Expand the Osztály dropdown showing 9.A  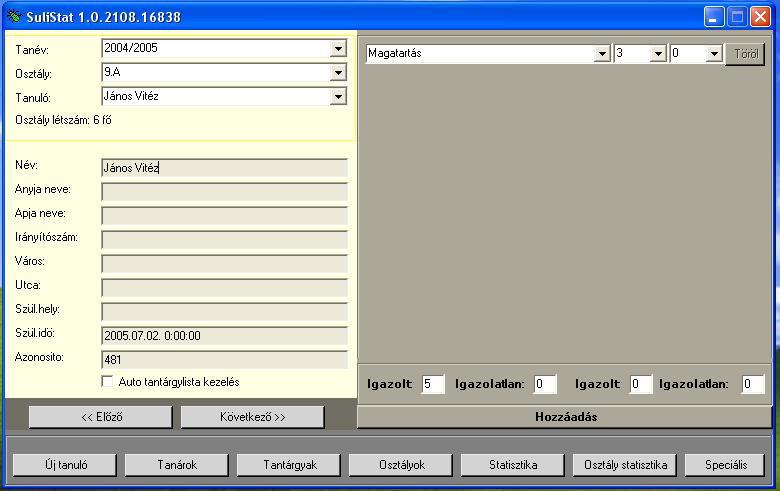tap(338, 73)
